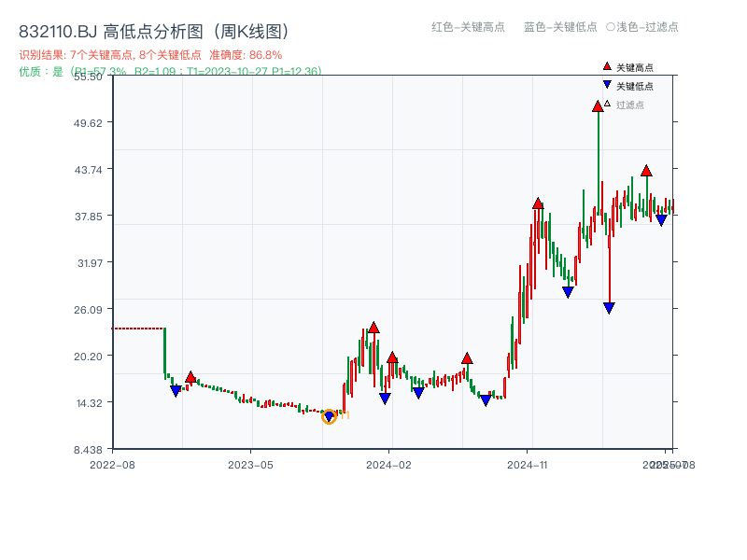
Task: Click the orange circled filter point on chart
Action: click(329, 417)
